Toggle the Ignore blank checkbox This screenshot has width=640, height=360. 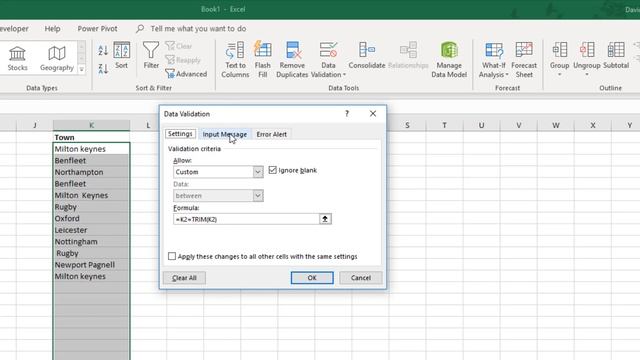[x=273, y=170]
